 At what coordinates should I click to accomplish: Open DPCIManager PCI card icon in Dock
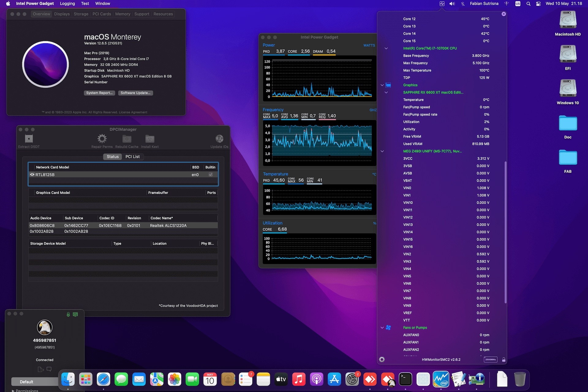[477, 379]
